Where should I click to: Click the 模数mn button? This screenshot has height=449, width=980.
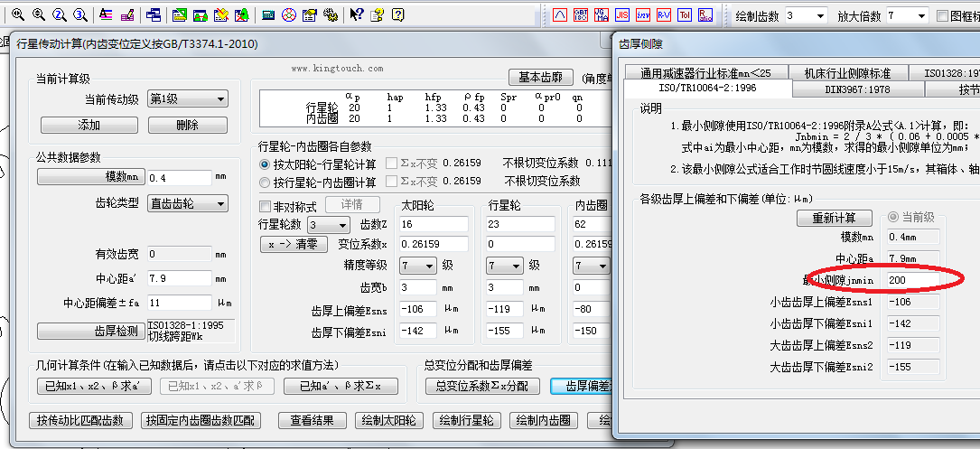tap(91, 178)
